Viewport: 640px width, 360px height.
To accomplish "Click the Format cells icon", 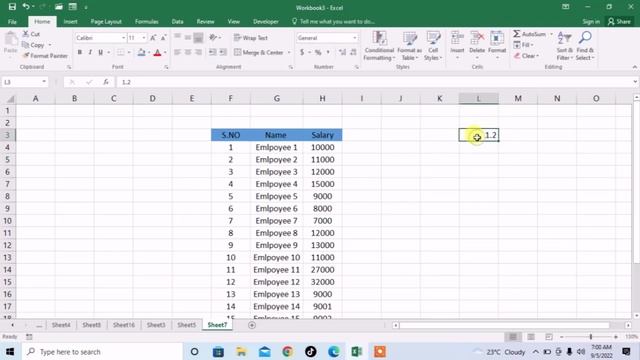I will coord(497,38).
